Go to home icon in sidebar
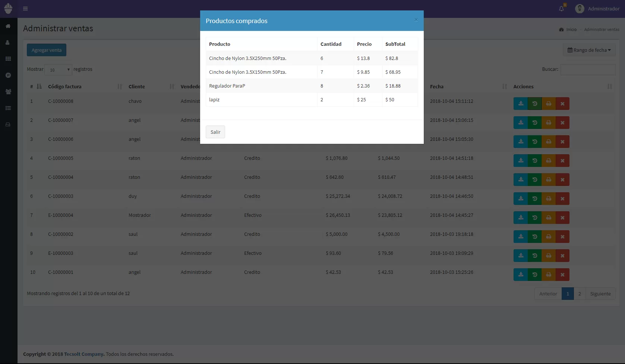 (x=8, y=26)
